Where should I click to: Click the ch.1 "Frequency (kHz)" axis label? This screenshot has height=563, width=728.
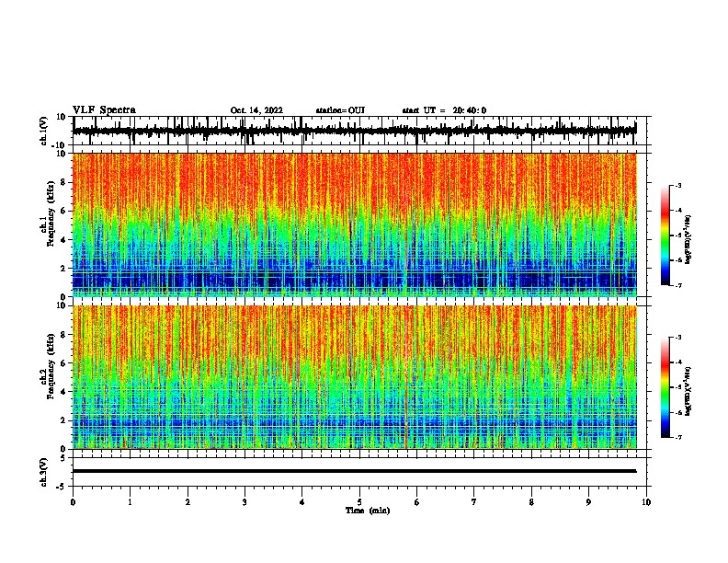pos(51,213)
